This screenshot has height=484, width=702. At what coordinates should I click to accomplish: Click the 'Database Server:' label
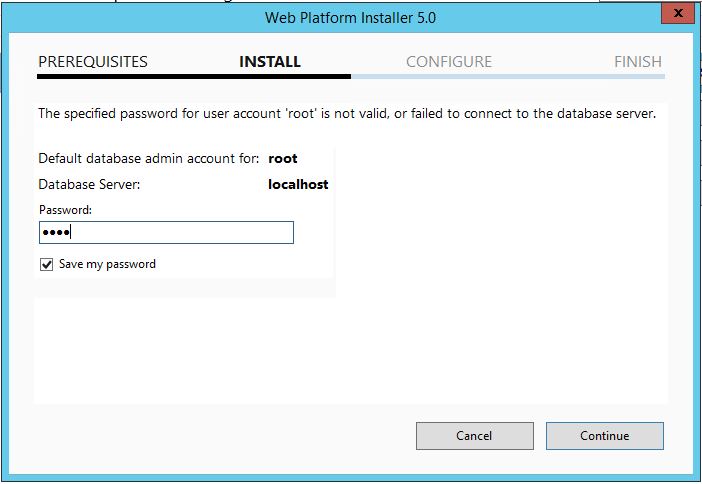click(89, 185)
